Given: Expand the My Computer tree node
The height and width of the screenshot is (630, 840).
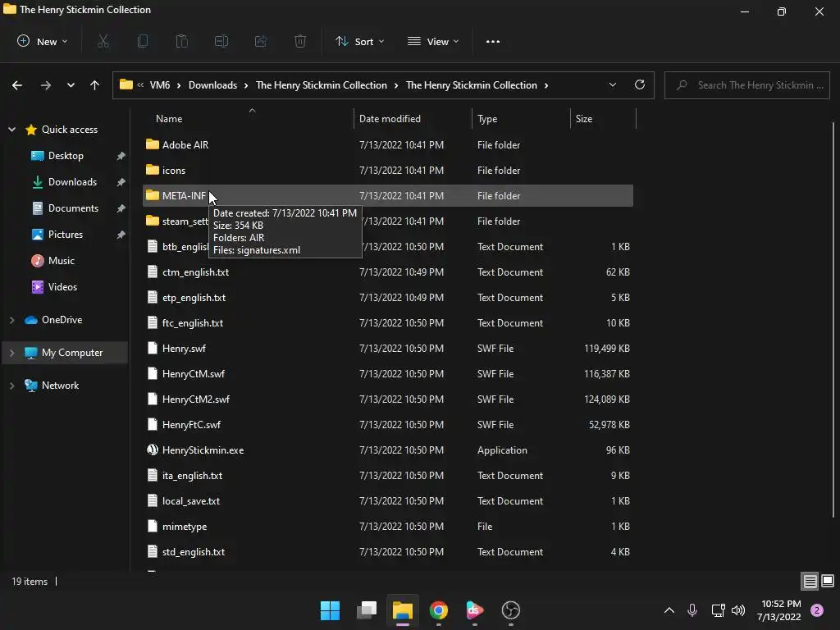Looking at the screenshot, I should [11, 353].
